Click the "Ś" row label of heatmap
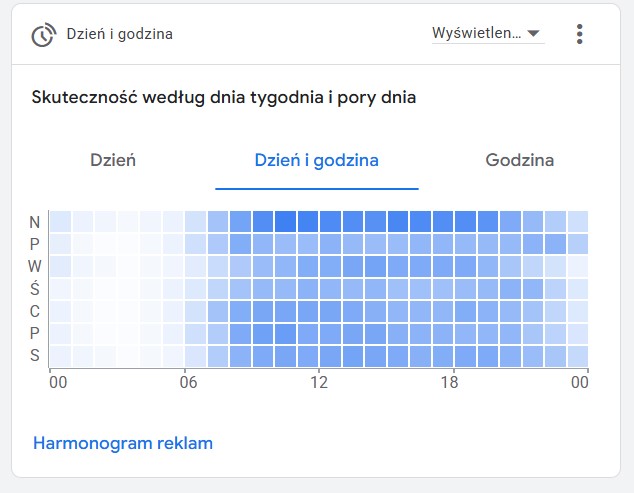634x493 pixels. pyautogui.click(x=35, y=288)
